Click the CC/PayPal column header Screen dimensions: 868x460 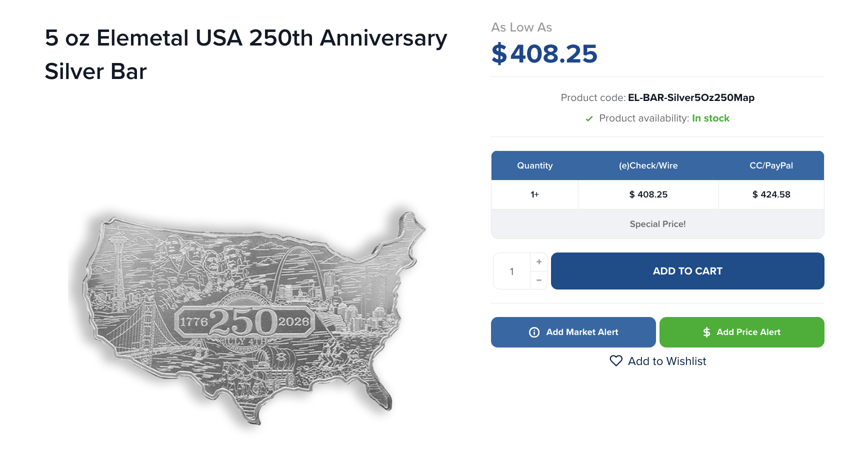pos(771,165)
